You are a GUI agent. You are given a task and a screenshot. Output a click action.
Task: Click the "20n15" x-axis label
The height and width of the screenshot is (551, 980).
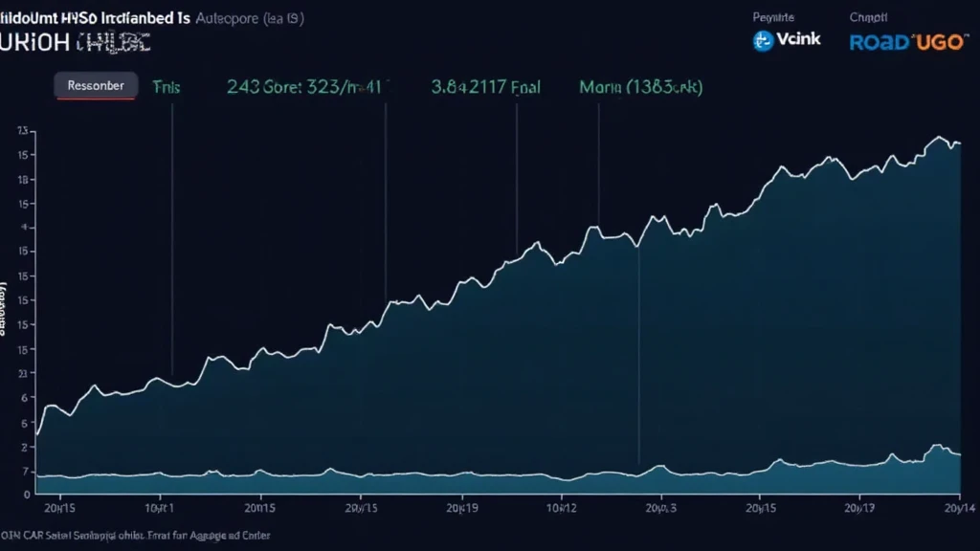259,508
